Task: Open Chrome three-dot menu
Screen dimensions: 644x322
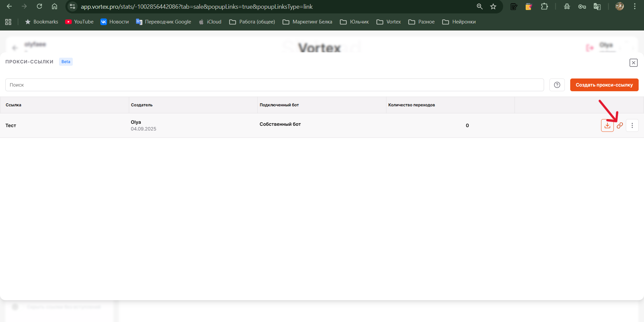Action: click(635, 6)
